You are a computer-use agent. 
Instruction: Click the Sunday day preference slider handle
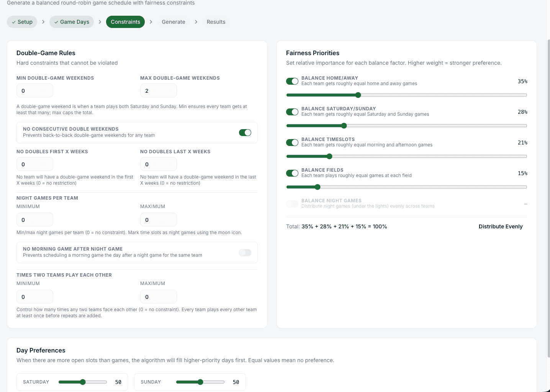click(200, 382)
